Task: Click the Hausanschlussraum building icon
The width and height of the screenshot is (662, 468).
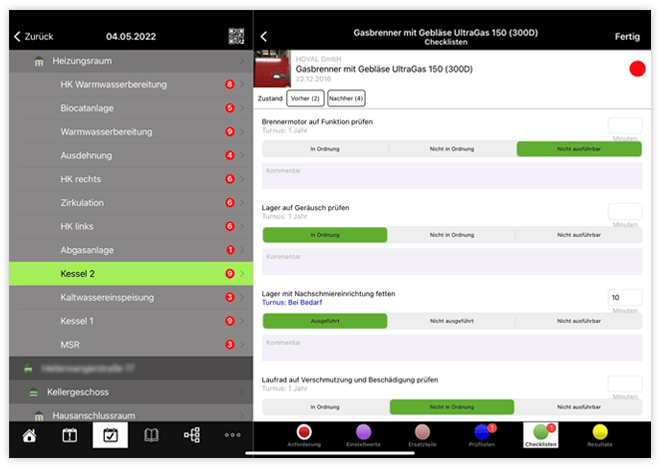Action: 39,416
